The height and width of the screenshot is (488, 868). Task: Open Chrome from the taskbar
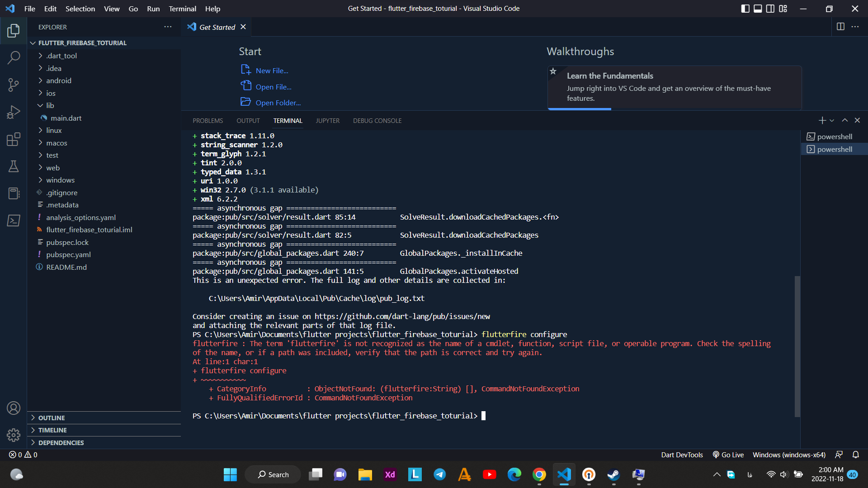pos(539,474)
